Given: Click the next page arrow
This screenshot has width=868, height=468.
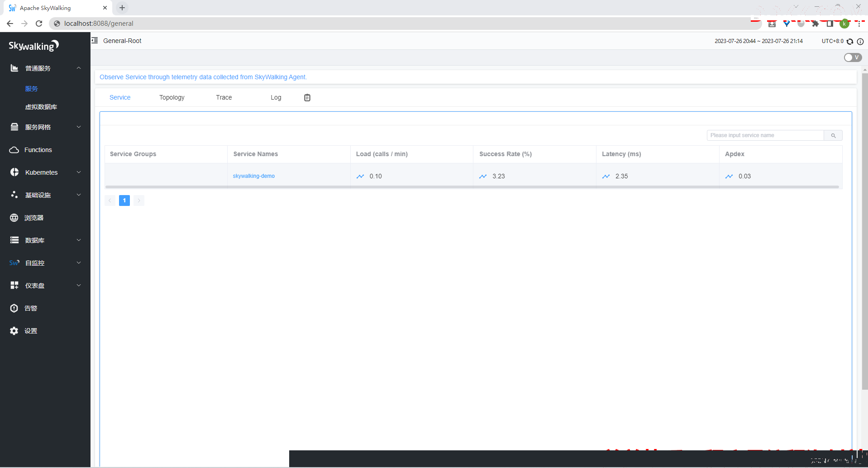Looking at the screenshot, I should [139, 201].
